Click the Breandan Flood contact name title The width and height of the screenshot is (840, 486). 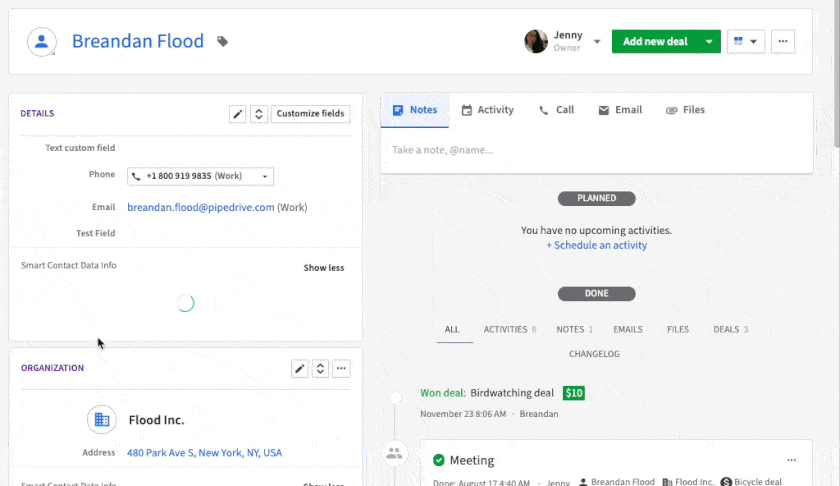pos(138,41)
